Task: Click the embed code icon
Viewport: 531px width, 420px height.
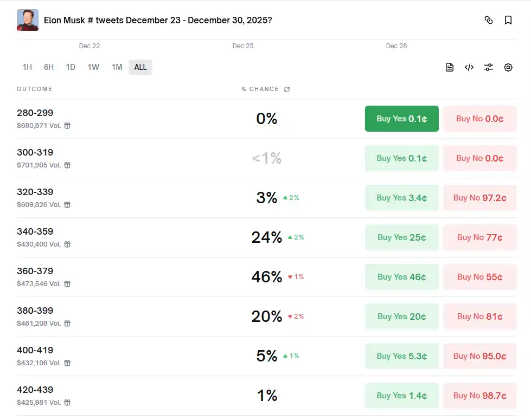Action: pyautogui.click(x=469, y=67)
